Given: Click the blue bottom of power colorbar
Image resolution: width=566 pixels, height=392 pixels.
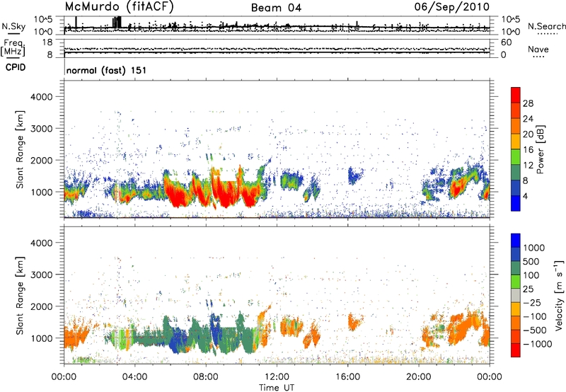Looking at the screenshot, I should pos(516,203).
